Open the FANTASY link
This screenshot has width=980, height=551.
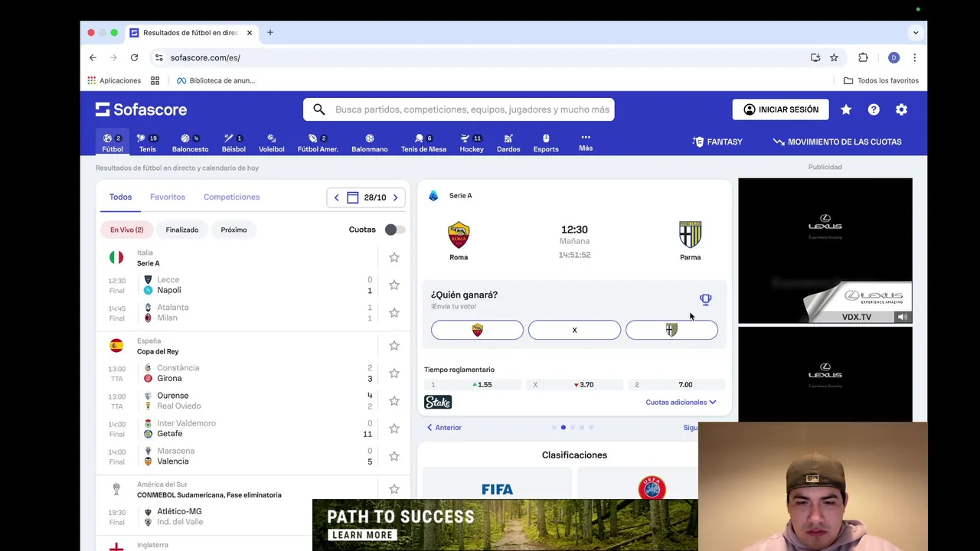click(717, 142)
